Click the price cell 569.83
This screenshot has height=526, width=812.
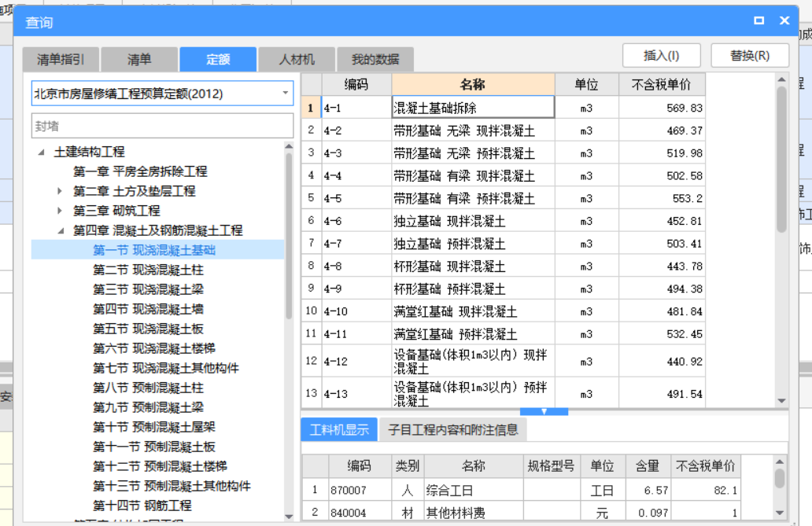coord(661,108)
